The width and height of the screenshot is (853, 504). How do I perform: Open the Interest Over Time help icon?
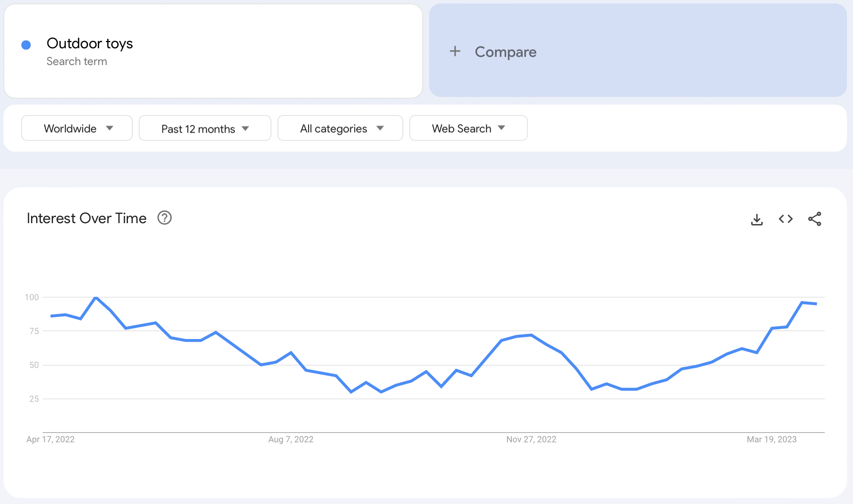pyautogui.click(x=164, y=218)
